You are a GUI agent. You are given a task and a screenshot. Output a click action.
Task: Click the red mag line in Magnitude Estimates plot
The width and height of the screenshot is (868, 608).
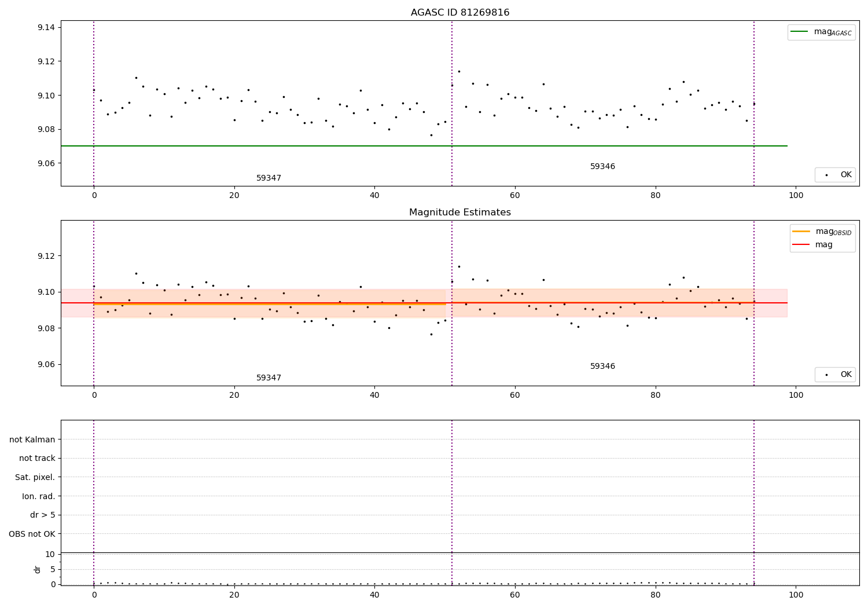[x=424, y=303]
